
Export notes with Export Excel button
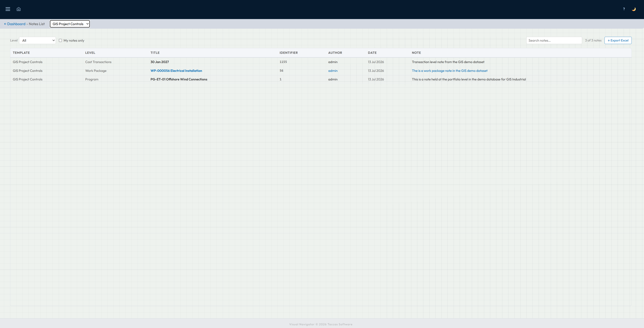pyautogui.click(x=618, y=40)
